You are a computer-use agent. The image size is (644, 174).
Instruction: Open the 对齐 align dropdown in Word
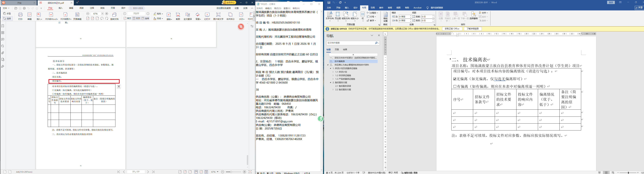click(483, 13)
